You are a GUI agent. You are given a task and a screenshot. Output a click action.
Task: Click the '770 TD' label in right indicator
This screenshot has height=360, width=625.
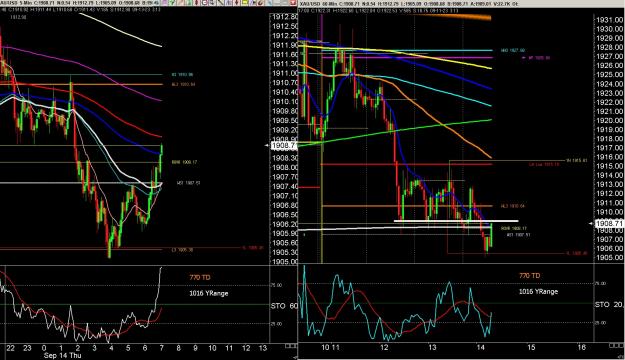[530, 275]
